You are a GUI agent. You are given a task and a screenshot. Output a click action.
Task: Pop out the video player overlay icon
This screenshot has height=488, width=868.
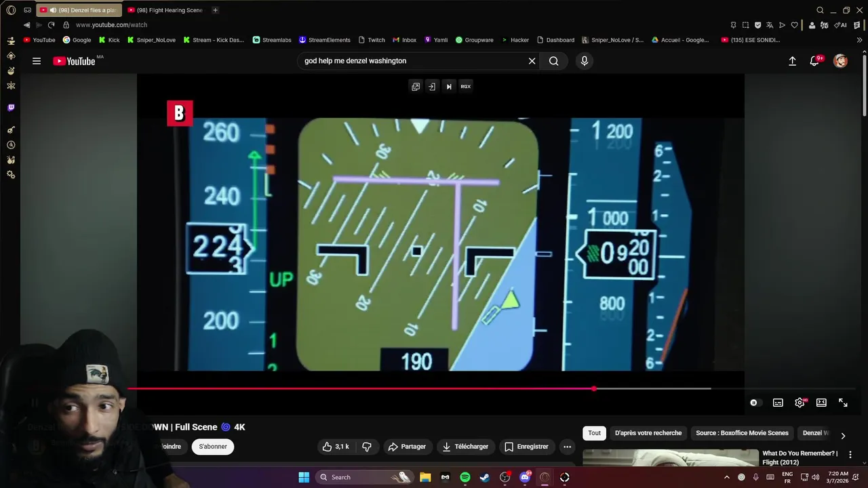pyautogui.click(x=416, y=87)
